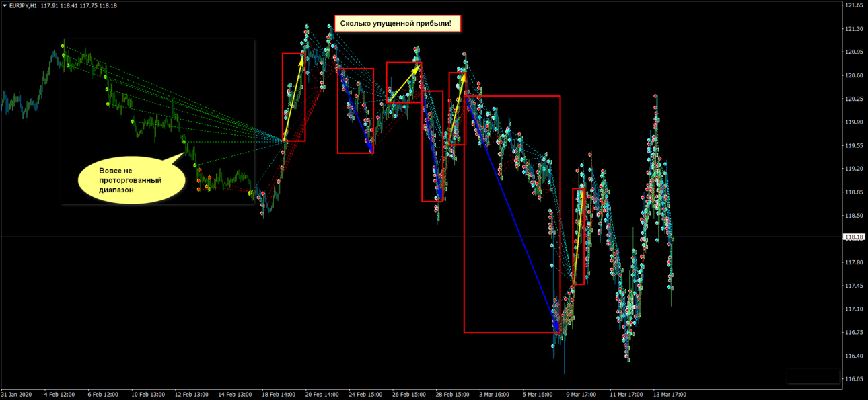Screen dimensions: 868x400
Task: Click the 116.75 price scale label
Action: click(x=854, y=332)
